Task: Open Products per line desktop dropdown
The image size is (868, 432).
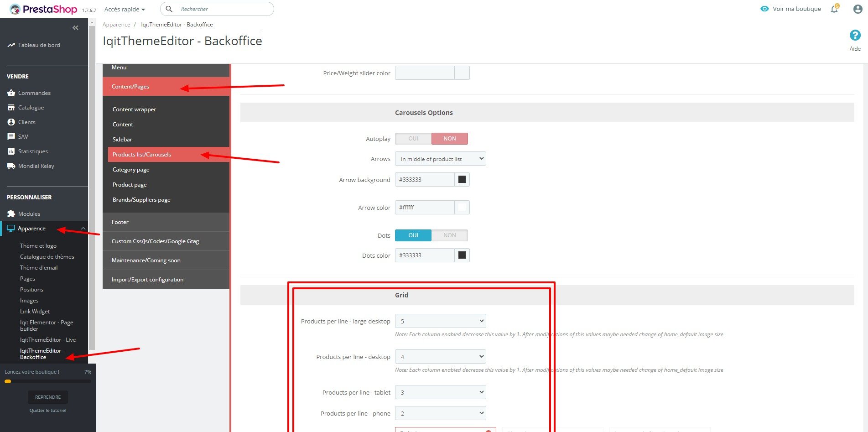Action: click(x=441, y=357)
